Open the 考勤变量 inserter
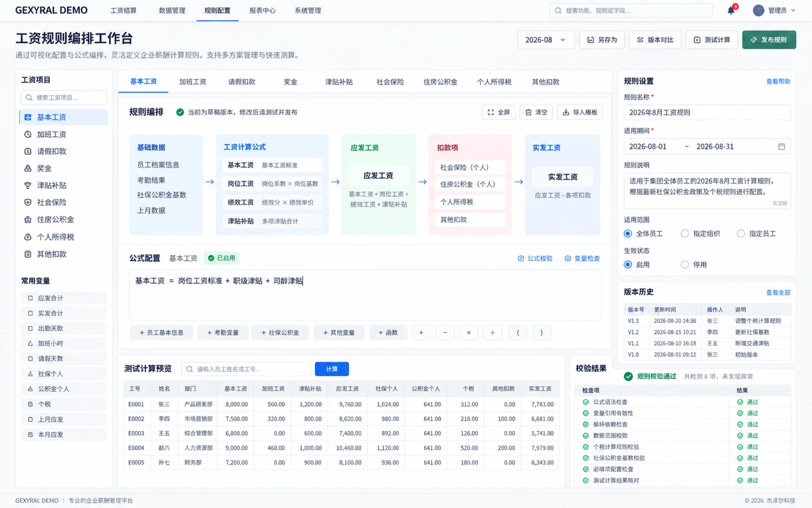Viewport: 812px width, 508px height. tap(223, 332)
